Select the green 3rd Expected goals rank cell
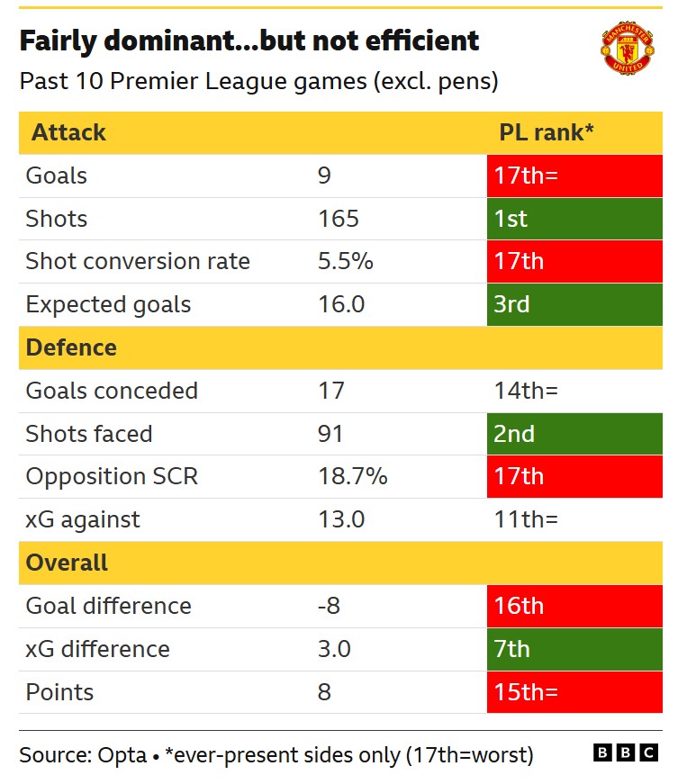678x784 pixels. [x=574, y=304]
